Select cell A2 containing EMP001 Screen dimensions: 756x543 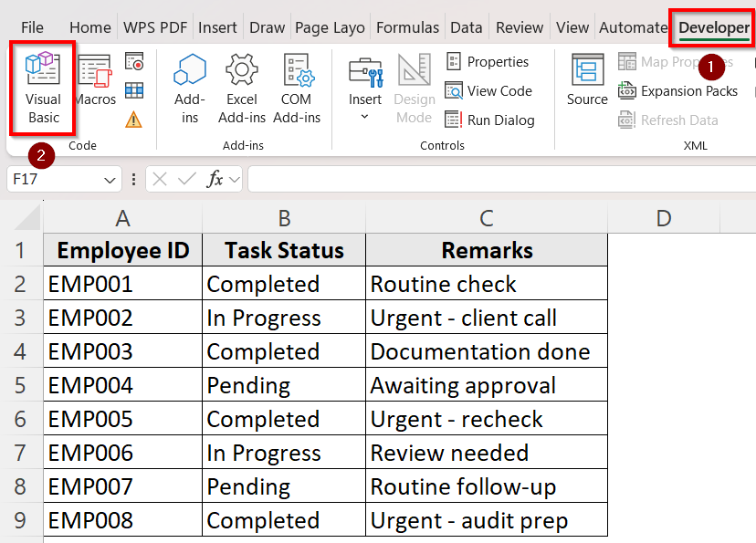pos(121,284)
